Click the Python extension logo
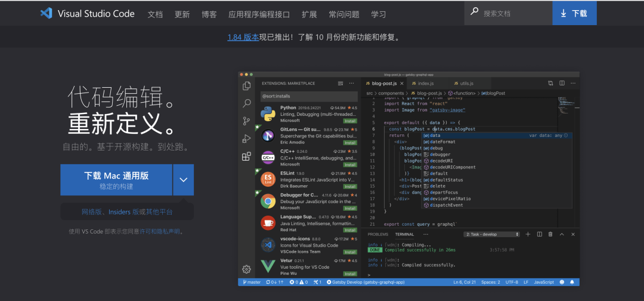Screen dimensions: 644x301 click(x=268, y=114)
